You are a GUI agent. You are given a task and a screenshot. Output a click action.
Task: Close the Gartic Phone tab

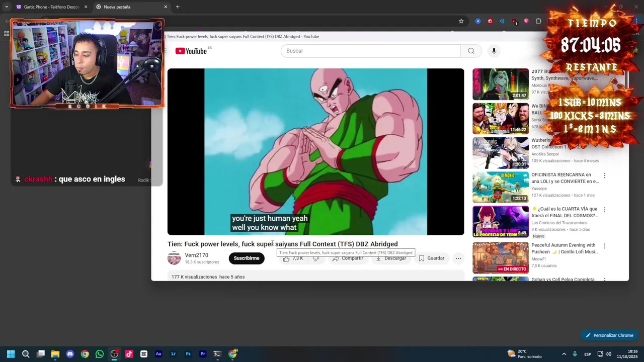(x=86, y=7)
